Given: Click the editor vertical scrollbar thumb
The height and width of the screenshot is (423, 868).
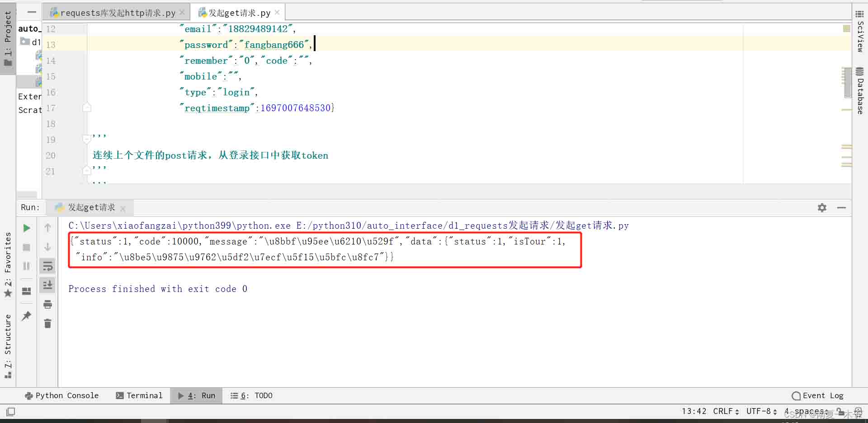Looking at the screenshot, I should 847,83.
